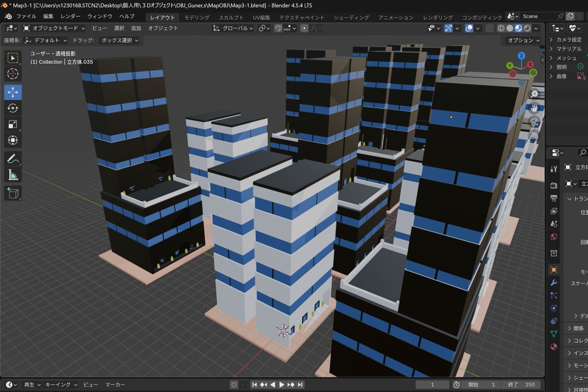Enable Material Preview shading mode
Viewport: 588px width, 392px height.
coord(518,28)
